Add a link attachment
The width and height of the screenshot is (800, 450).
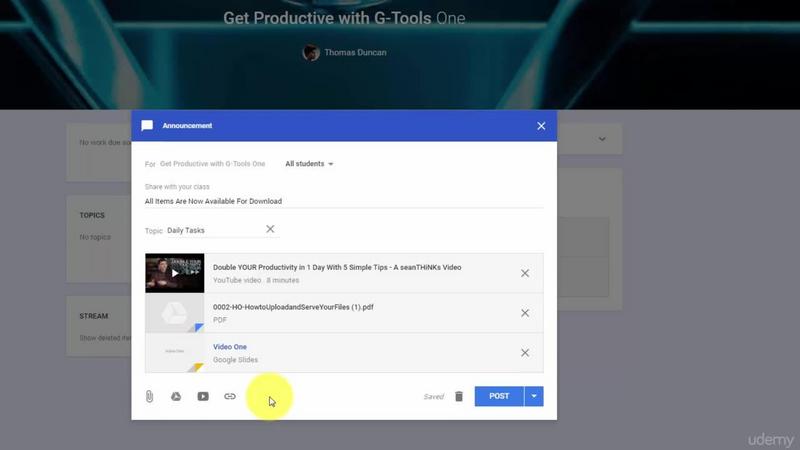[230, 396]
